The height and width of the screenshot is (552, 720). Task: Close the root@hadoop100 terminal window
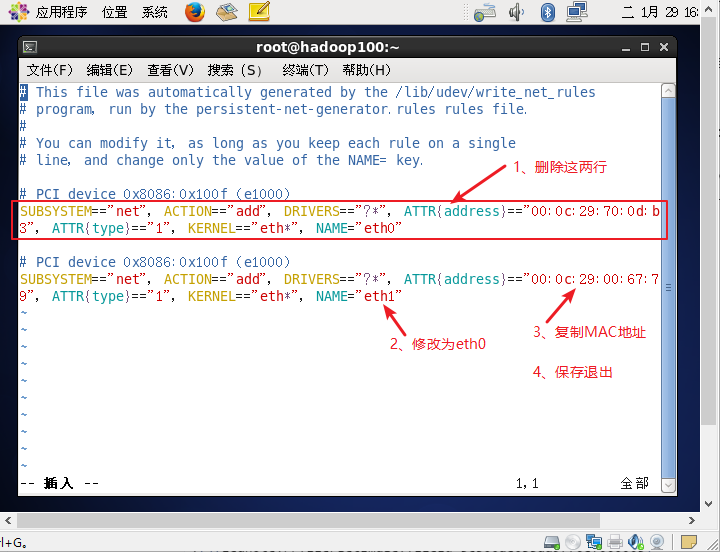(664, 47)
